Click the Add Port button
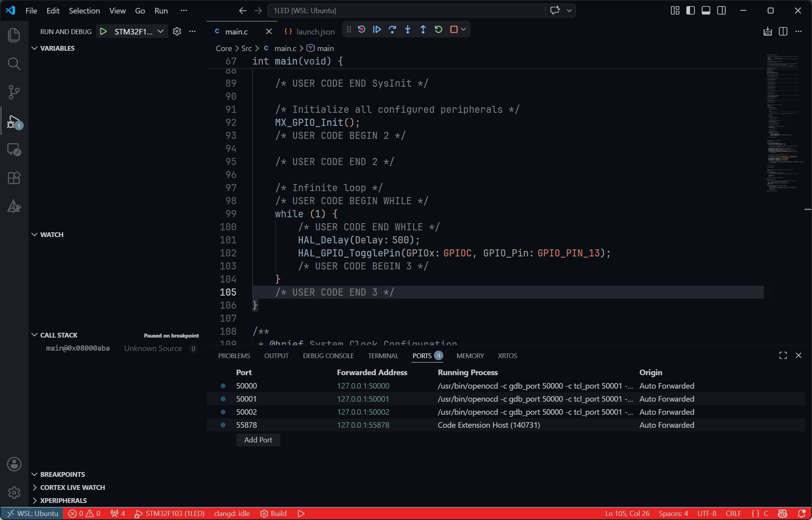 pos(258,440)
